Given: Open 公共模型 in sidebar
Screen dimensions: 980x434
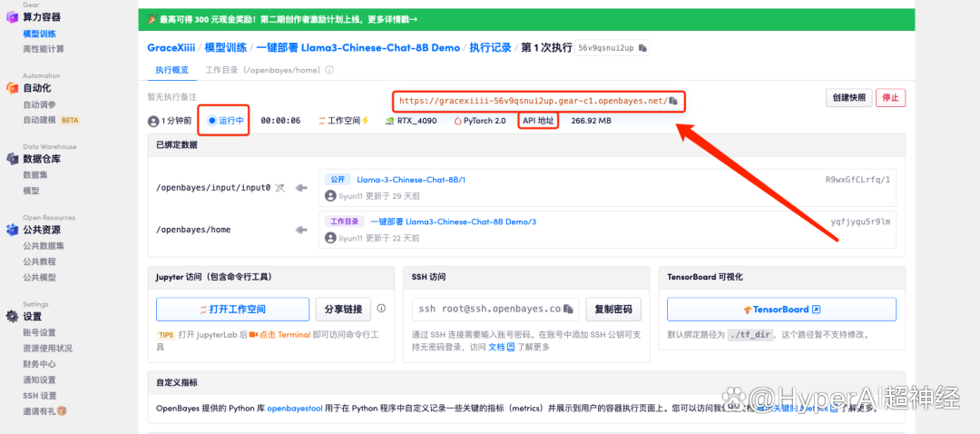Looking at the screenshot, I should tap(39, 277).
